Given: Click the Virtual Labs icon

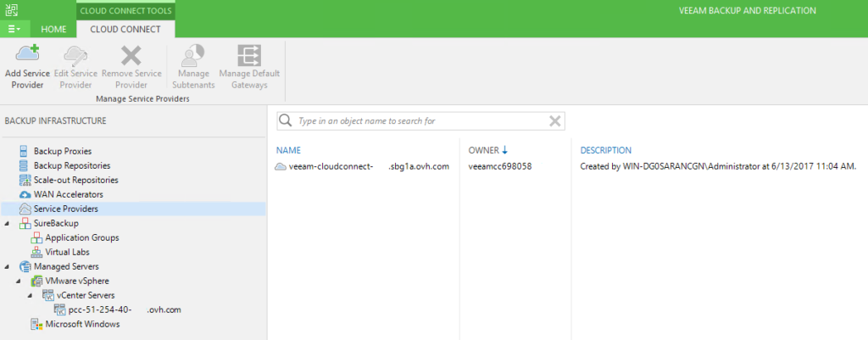Looking at the screenshot, I should [x=36, y=252].
